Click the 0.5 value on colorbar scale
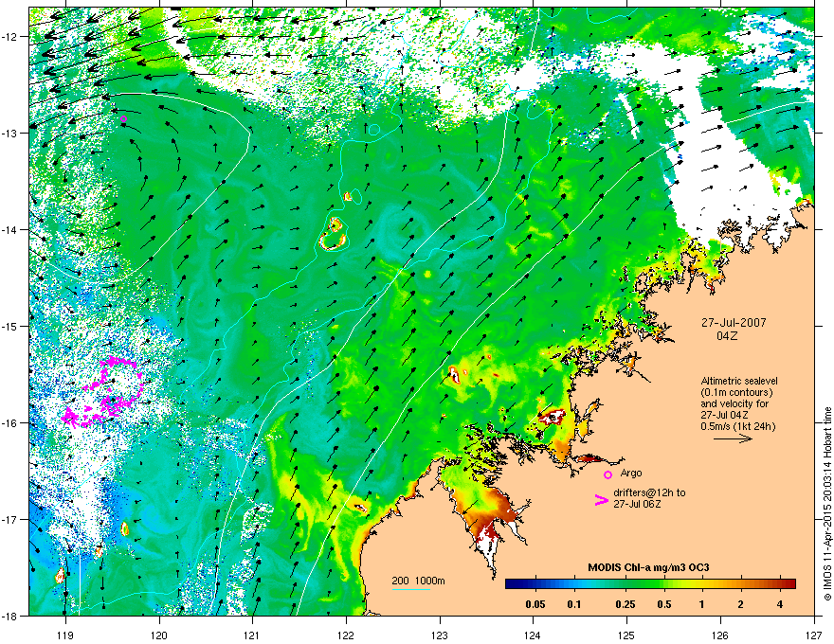The image size is (834, 644). [663, 604]
